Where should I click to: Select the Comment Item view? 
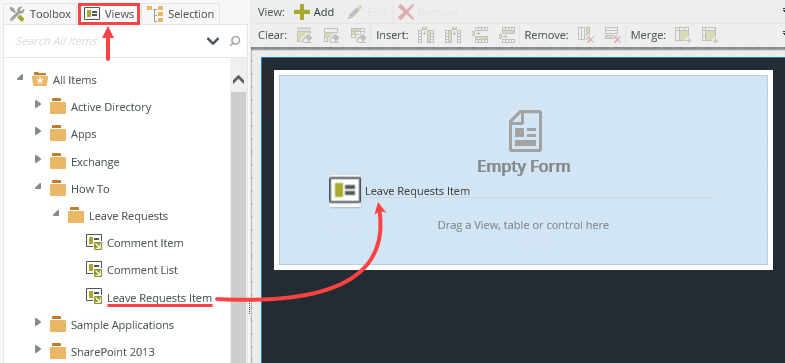coord(145,243)
